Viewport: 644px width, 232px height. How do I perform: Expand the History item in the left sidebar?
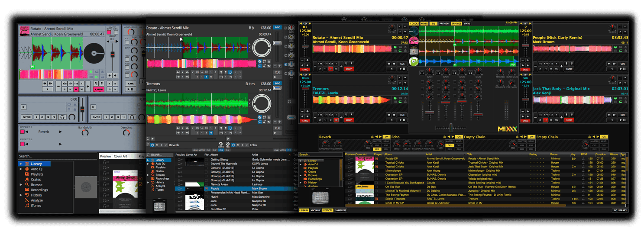tap(20, 195)
